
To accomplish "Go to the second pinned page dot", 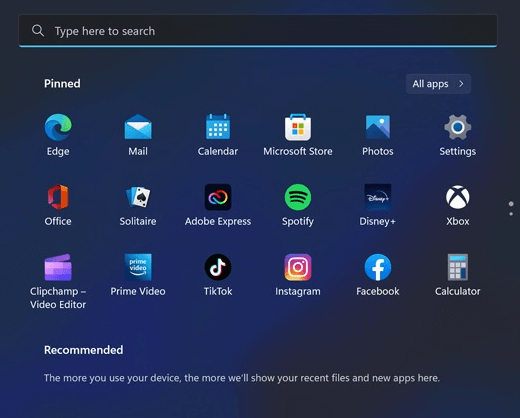I will tap(511, 214).
